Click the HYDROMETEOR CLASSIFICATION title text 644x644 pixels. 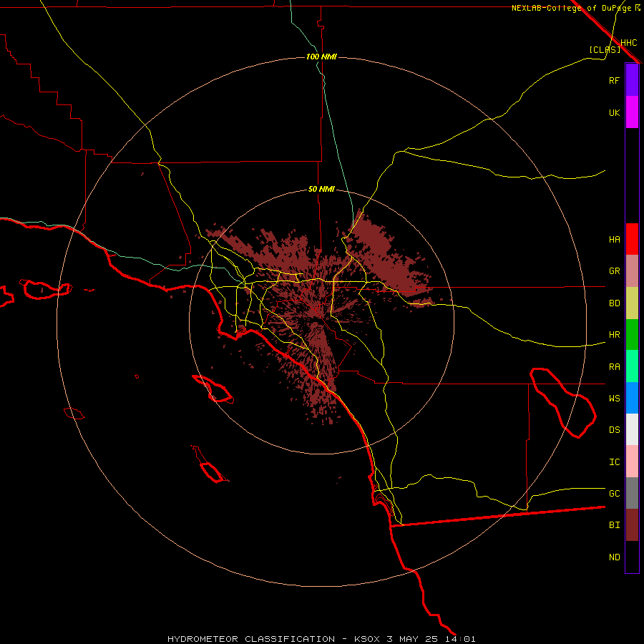[251, 639]
